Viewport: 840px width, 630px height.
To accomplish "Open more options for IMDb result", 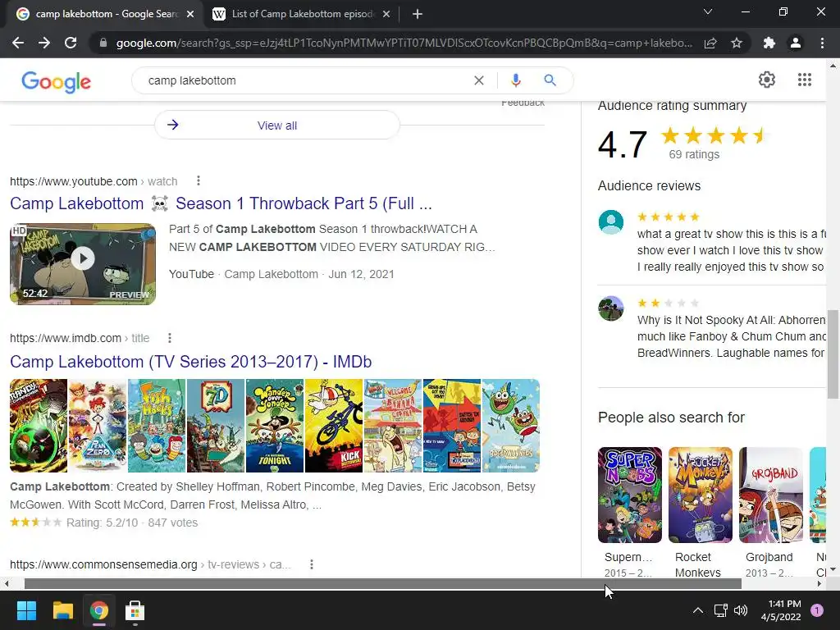I will [x=169, y=338].
